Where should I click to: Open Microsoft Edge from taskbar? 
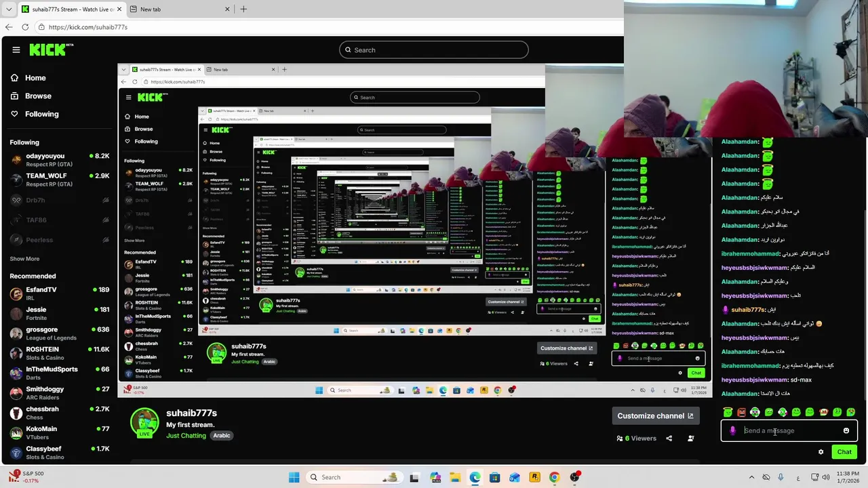pos(475,477)
